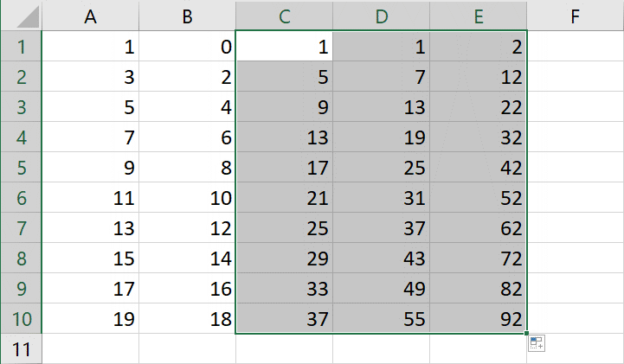Select column A header

click(x=90, y=16)
